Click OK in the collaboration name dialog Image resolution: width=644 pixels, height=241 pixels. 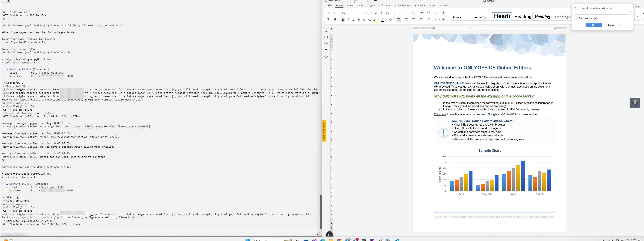pyautogui.click(x=593, y=25)
